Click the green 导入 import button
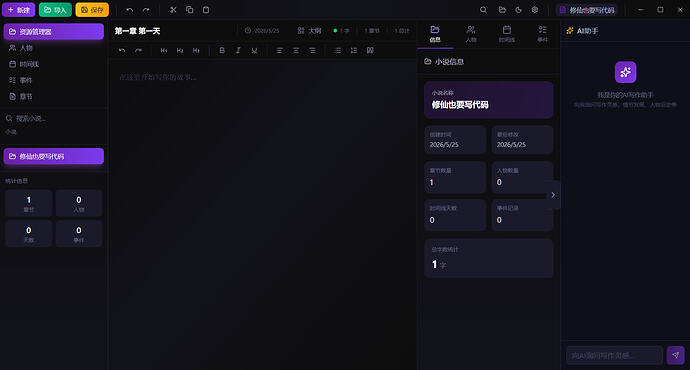 (55, 10)
